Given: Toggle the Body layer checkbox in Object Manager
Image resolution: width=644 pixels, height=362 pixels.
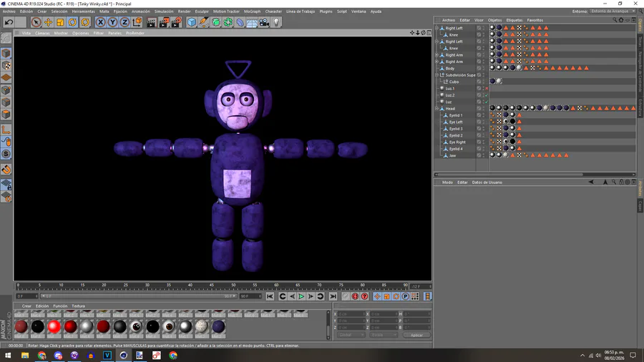Looking at the screenshot, I should [x=479, y=68].
